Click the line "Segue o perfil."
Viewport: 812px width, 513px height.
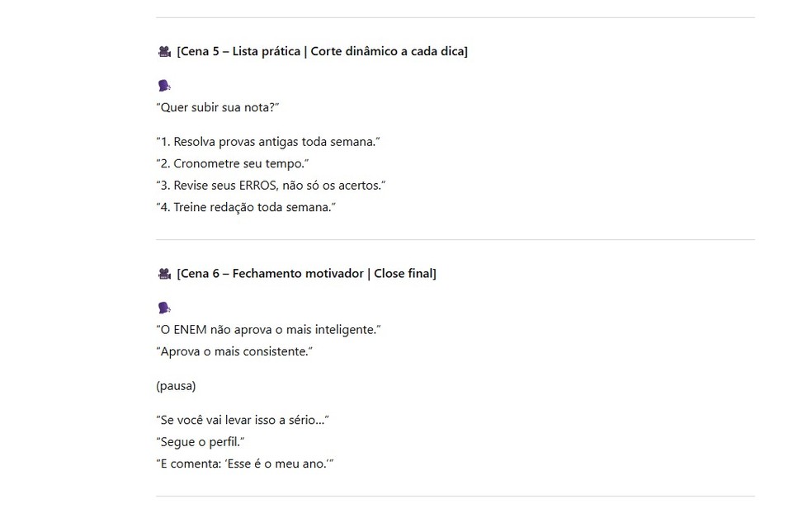coord(201,442)
